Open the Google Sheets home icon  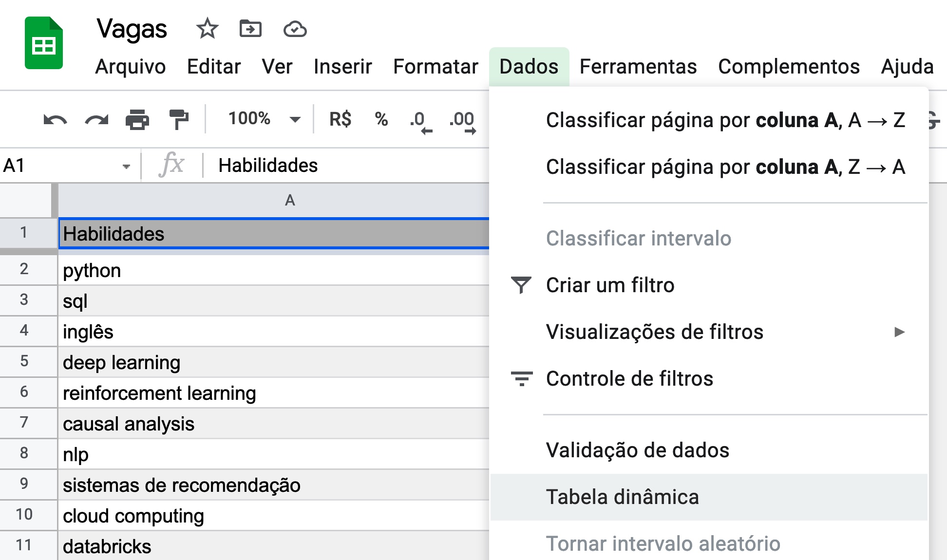[x=44, y=43]
